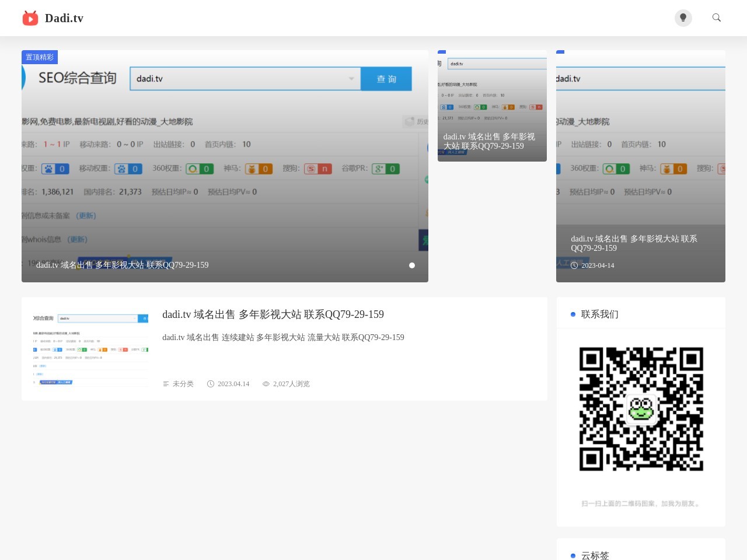The width and height of the screenshot is (747, 560).
Task: Select the white carousel pagination dot
Action: coord(412,265)
